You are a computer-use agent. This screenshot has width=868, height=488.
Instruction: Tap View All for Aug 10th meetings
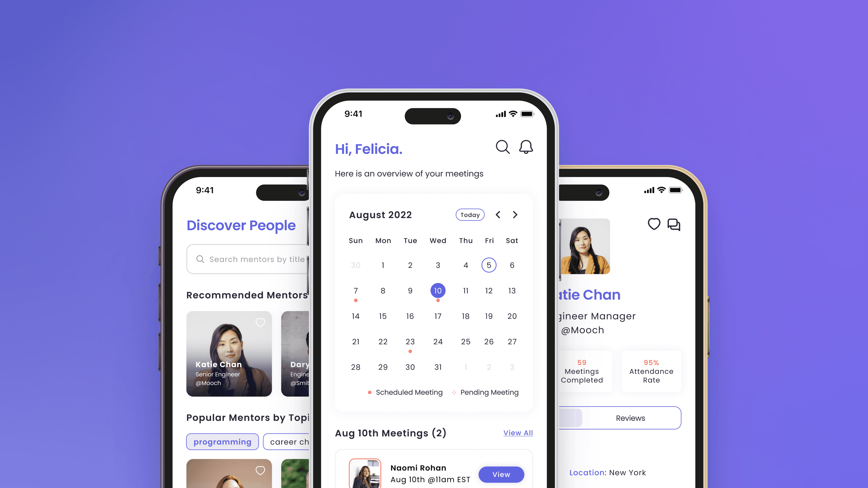[517, 433]
